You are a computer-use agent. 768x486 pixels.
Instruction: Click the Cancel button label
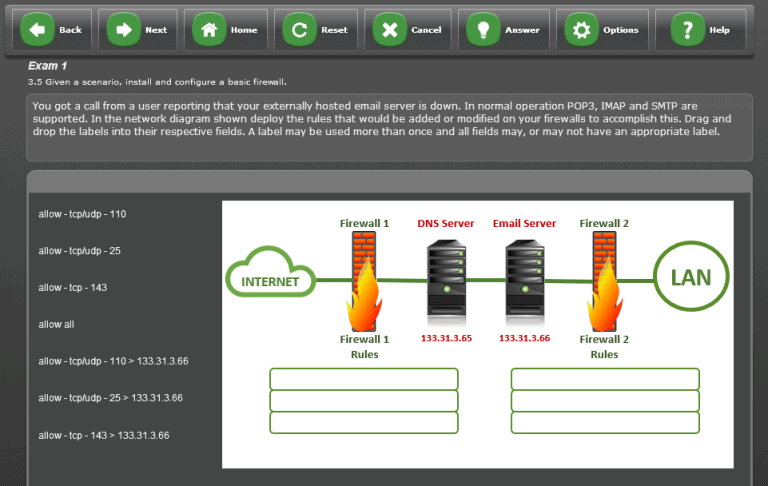tap(426, 30)
